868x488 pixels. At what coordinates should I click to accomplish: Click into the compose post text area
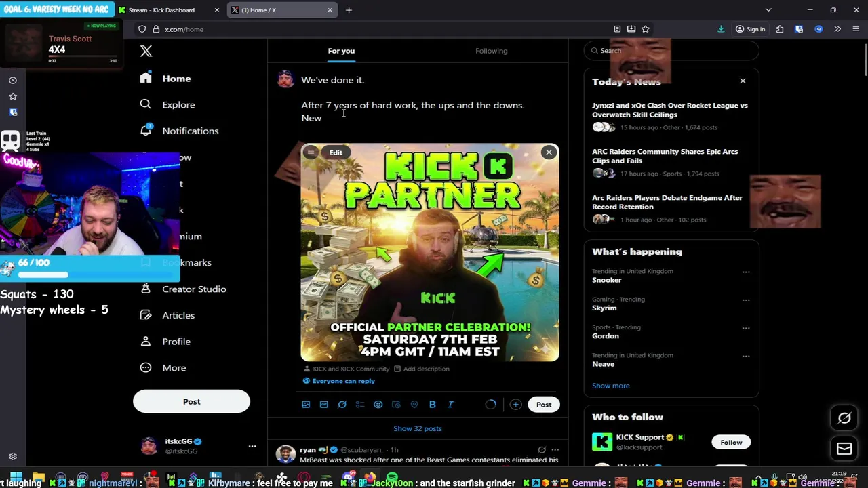(427, 99)
